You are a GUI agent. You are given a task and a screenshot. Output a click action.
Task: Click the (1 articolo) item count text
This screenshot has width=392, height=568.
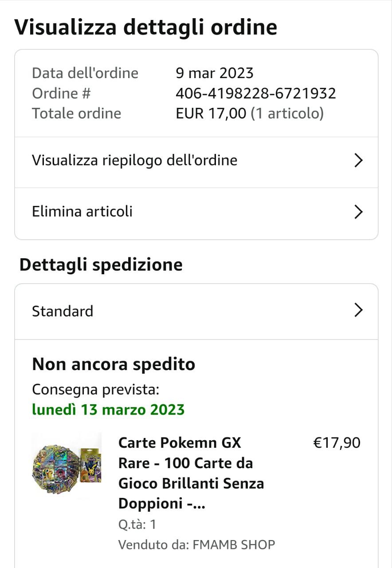pyautogui.click(x=287, y=114)
